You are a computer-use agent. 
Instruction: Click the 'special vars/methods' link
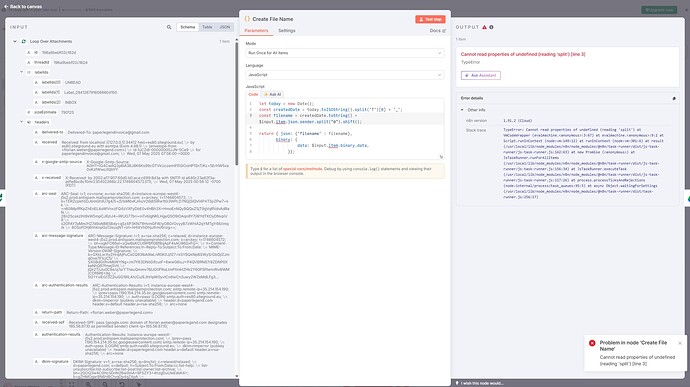tap(302, 169)
